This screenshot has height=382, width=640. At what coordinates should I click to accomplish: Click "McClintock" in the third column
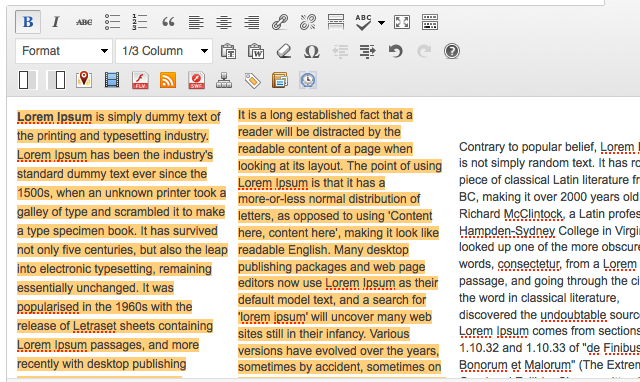pyautogui.click(x=533, y=214)
